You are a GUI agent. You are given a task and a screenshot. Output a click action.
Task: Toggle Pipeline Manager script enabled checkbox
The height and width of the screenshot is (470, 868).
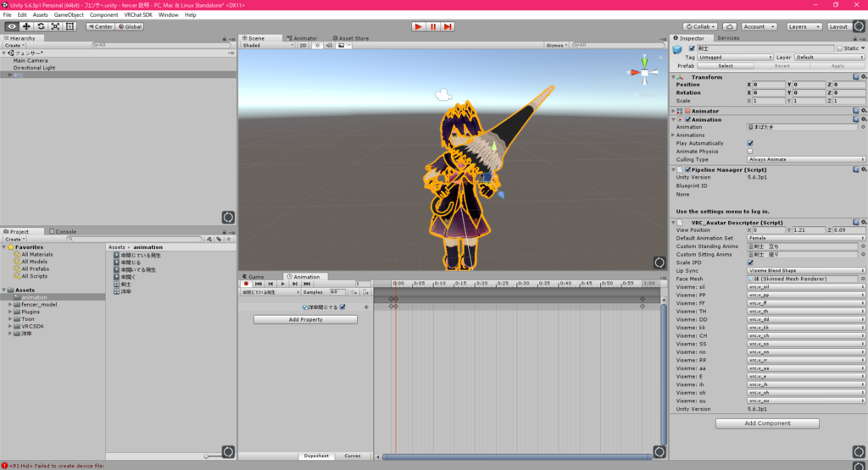click(x=687, y=169)
